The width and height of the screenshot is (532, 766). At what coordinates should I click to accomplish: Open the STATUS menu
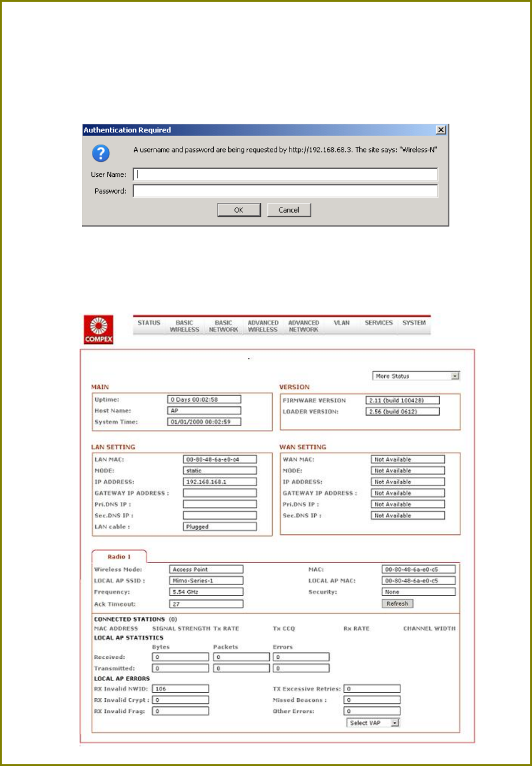[x=149, y=323]
